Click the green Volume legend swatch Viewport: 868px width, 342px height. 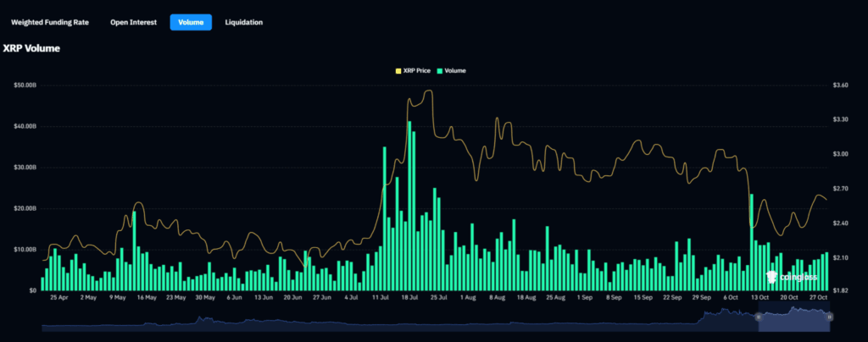[x=439, y=70]
